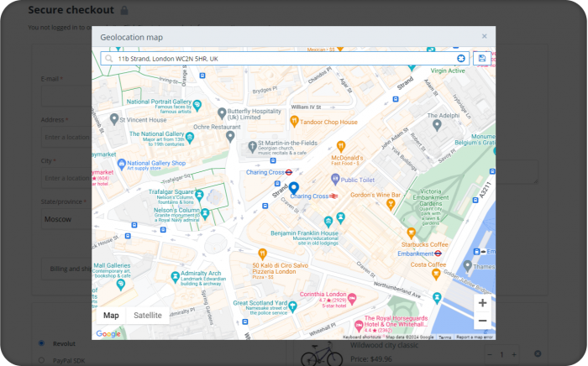Image resolution: width=588 pixels, height=366 pixels.
Task: Click The Adelphi pin
Action: [x=437, y=125]
